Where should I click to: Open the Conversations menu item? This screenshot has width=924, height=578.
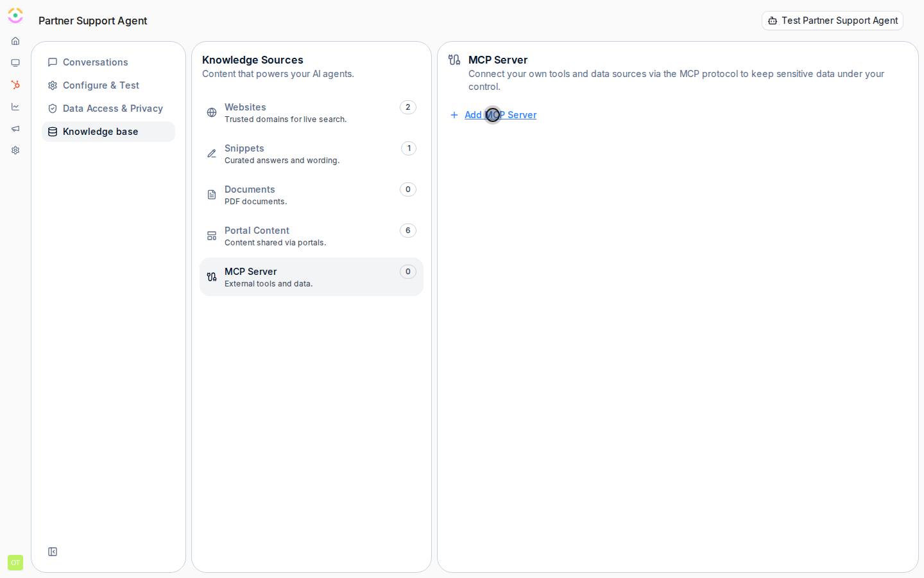coord(108,62)
